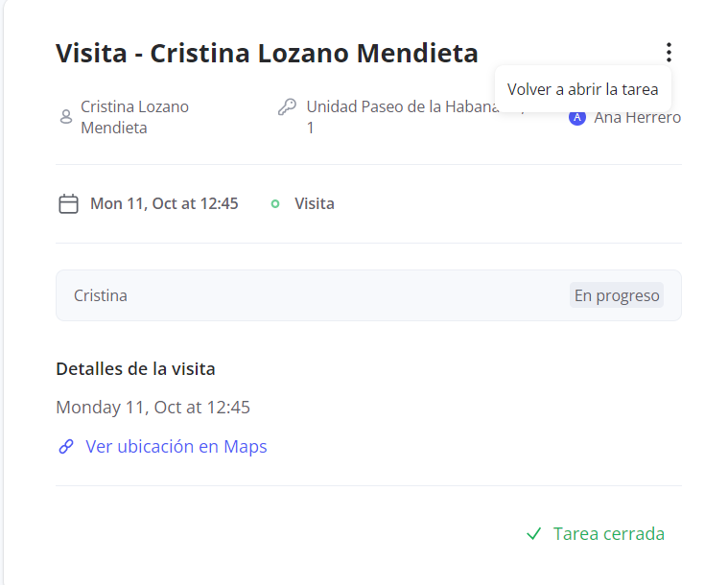Click the "Detalles de la visita" heading
The image size is (728, 585).
coord(135,368)
